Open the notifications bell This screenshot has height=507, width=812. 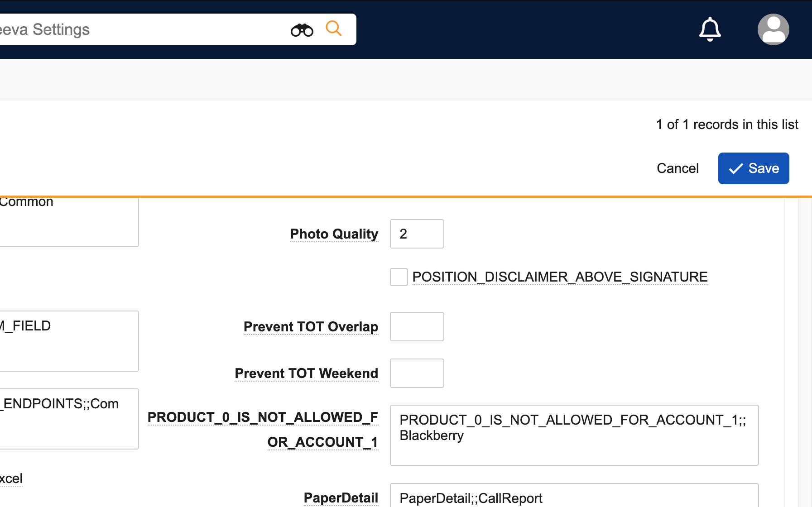coord(710,29)
